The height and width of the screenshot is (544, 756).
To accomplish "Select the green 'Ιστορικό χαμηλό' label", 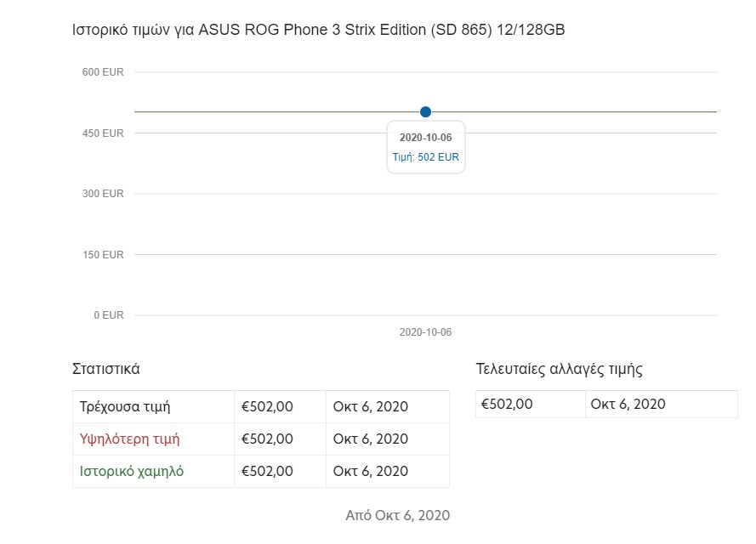I will click(x=132, y=471).
